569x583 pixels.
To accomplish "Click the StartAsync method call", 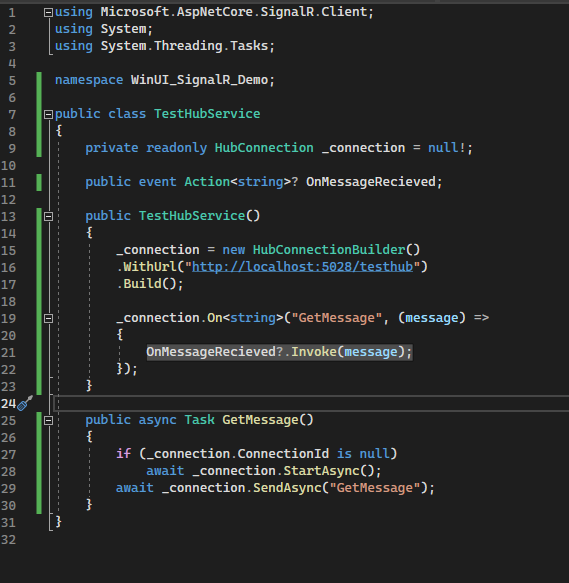I will [321, 471].
